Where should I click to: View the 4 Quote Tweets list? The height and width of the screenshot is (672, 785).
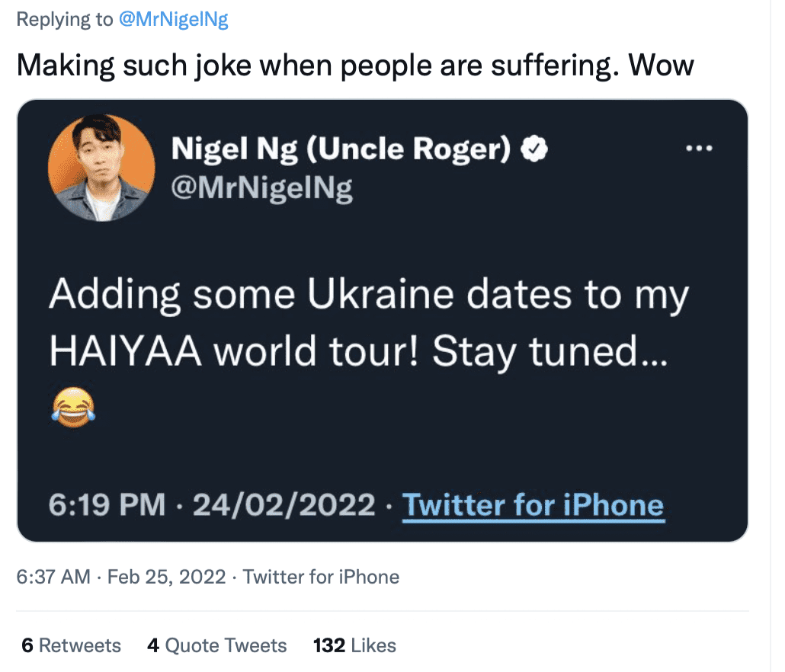point(216,645)
